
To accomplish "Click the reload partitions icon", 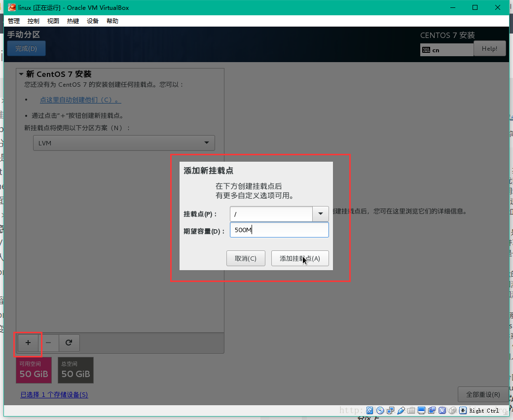I will [69, 343].
